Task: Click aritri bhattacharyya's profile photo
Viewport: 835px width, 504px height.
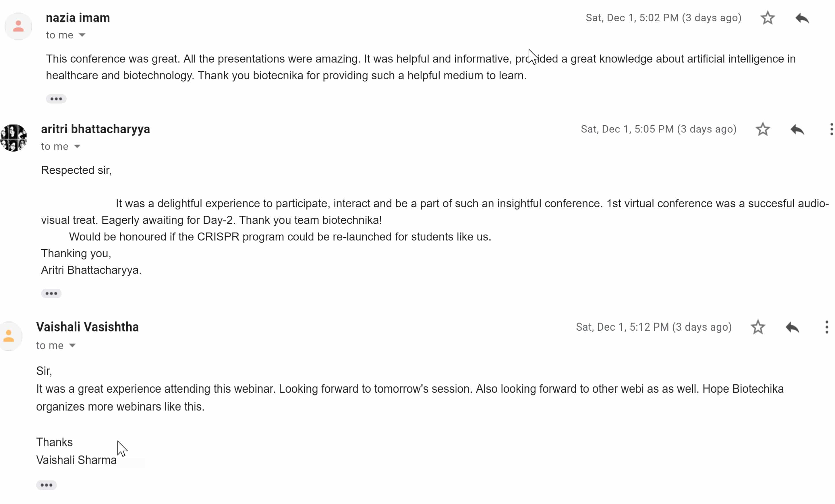Action: tap(13, 138)
